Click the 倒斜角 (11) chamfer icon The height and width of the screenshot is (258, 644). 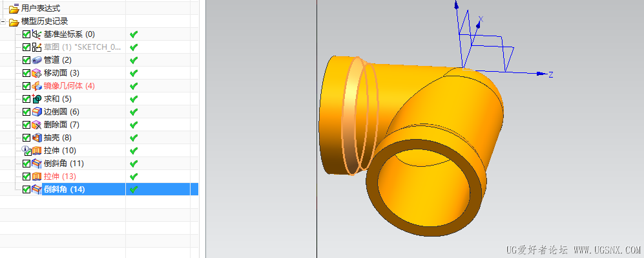(x=37, y=164)
